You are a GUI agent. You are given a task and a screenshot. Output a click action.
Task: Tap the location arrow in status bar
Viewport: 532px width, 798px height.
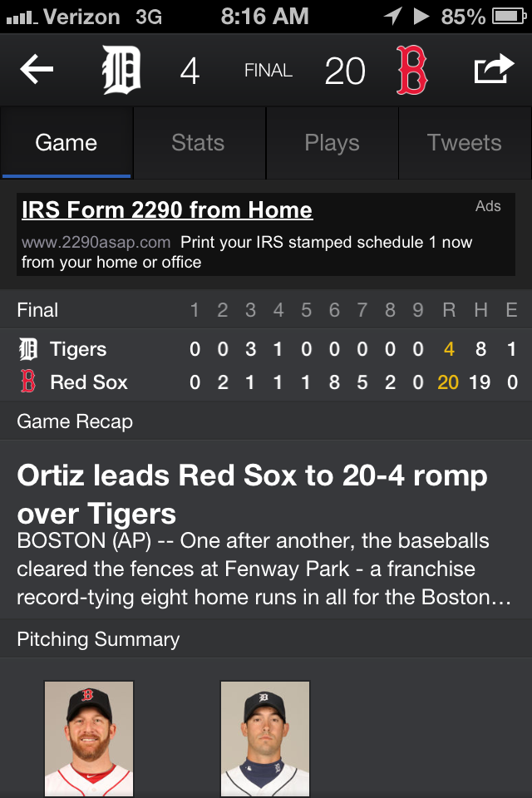coord(392,16)
